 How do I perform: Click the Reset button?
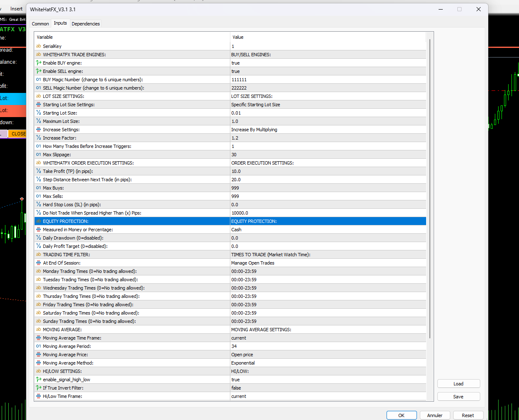point(468,415)
